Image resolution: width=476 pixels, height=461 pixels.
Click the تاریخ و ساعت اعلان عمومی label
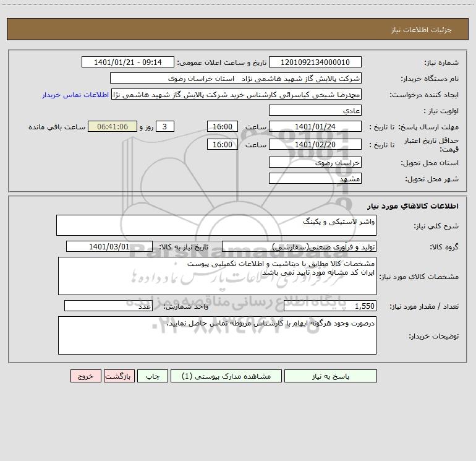point(222,62)
